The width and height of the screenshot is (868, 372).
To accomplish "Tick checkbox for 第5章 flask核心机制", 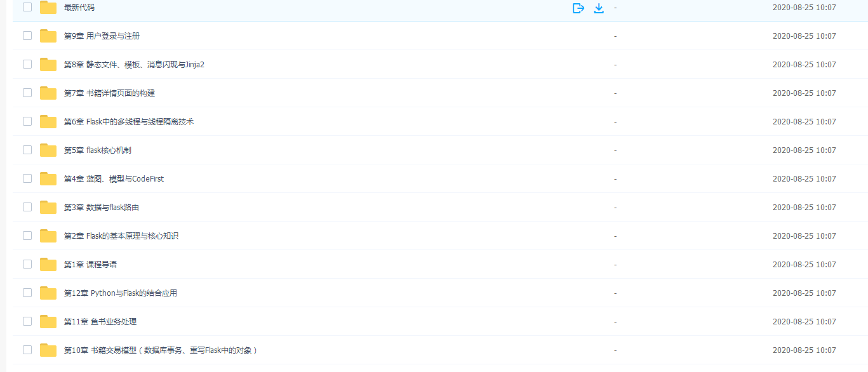I will pos(27,150).
